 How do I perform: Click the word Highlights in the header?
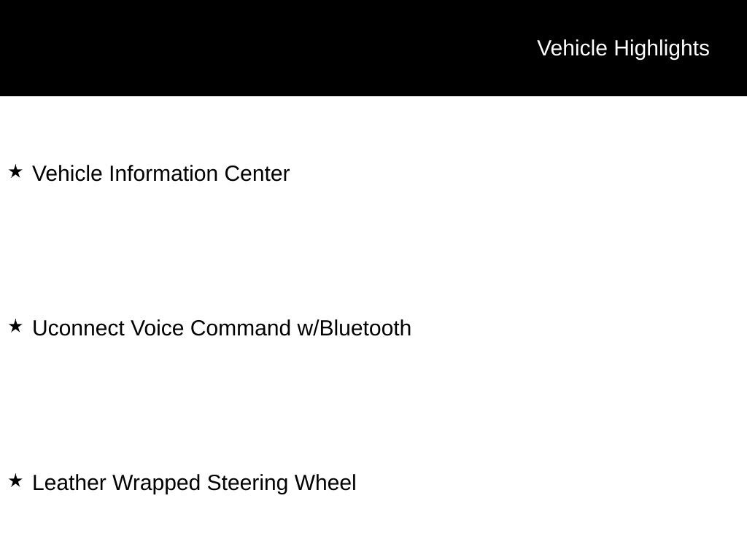click(662, 49)
